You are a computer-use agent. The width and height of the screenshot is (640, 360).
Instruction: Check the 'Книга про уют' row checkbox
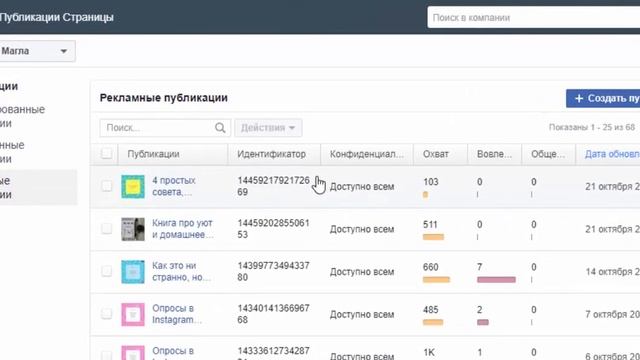click(x=107, y=229)
